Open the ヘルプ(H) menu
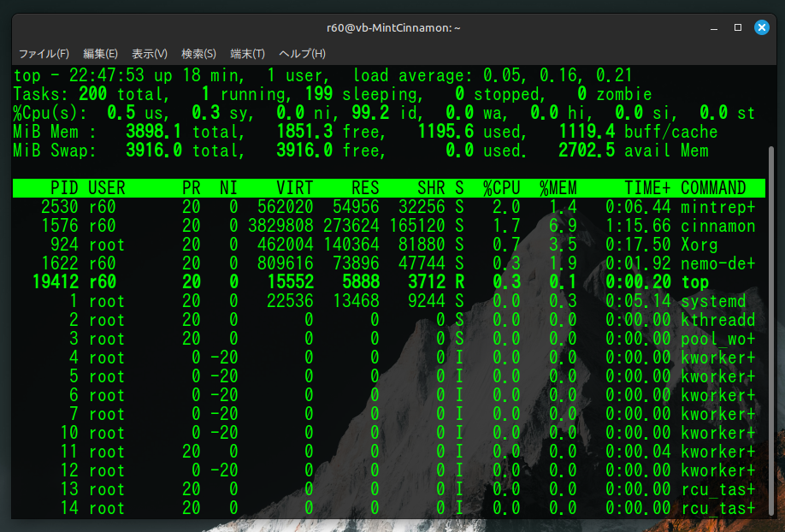Image resolution: width=785 pixels, height=532 pixels. [302, 54]
